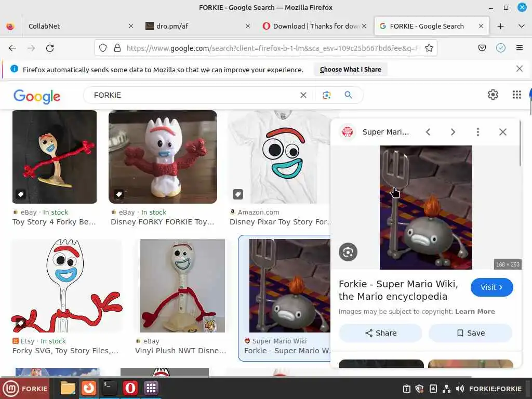This screenshot has width=532, height=399.
Task: List all tabs dropdown arrow
Action: tap(522, 26)
